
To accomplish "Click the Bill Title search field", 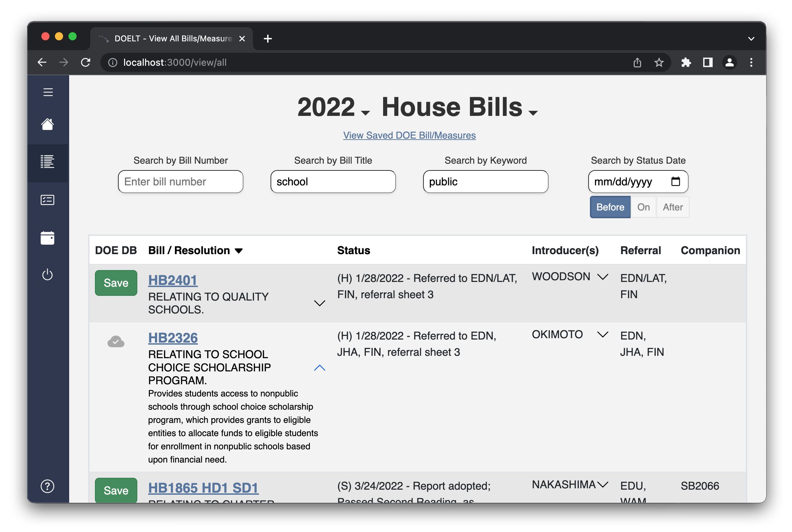I will pos(333,182).
